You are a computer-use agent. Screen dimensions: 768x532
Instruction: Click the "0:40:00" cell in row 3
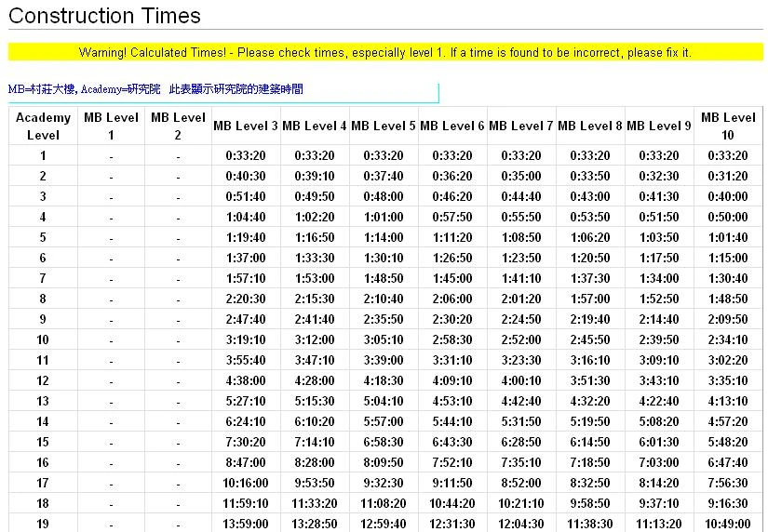click(x=728, y=197)
